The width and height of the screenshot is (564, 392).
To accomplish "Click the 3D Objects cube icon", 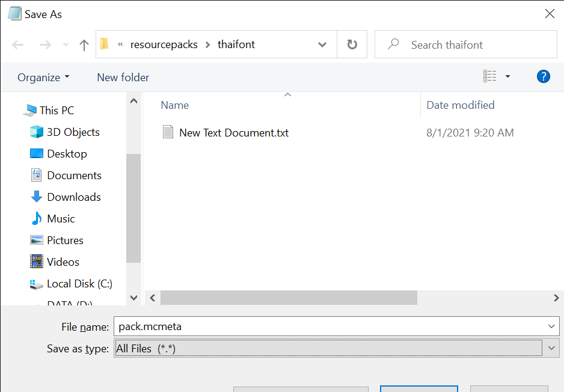I will click(x=36, y=132).
